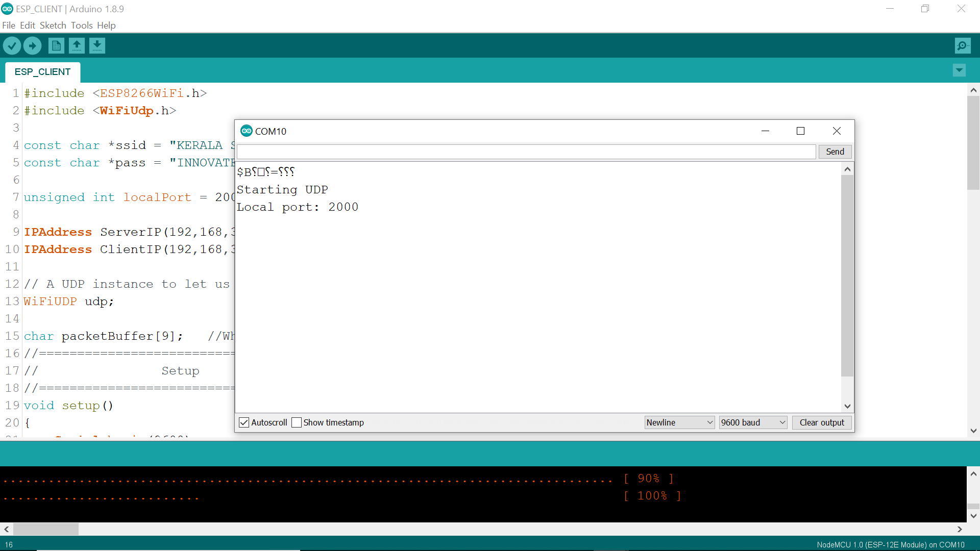Click the New sketch file icon
Image resolution: width=980 pixels, height=551 pixels.
[x=56, y=46]
